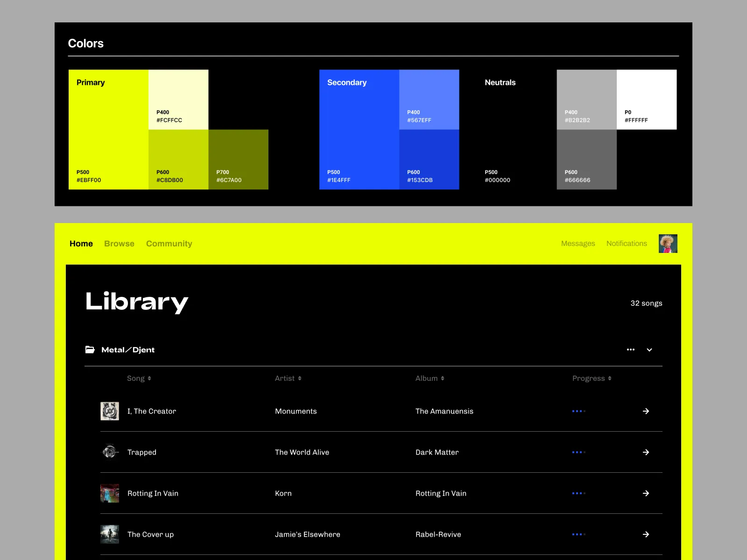
Task: Click the progress dots for "Dark Matter"
Action: click(x=579, y=452)
